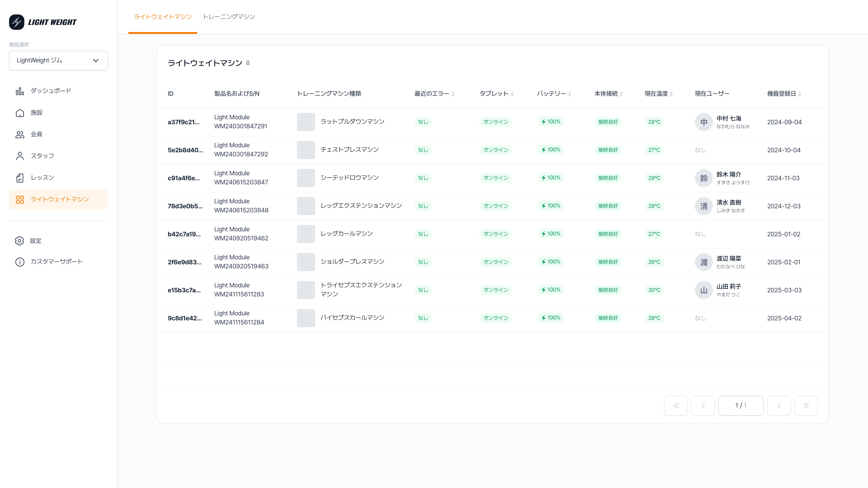Open the ダッシュボード bar chart icon

point(20,91)
